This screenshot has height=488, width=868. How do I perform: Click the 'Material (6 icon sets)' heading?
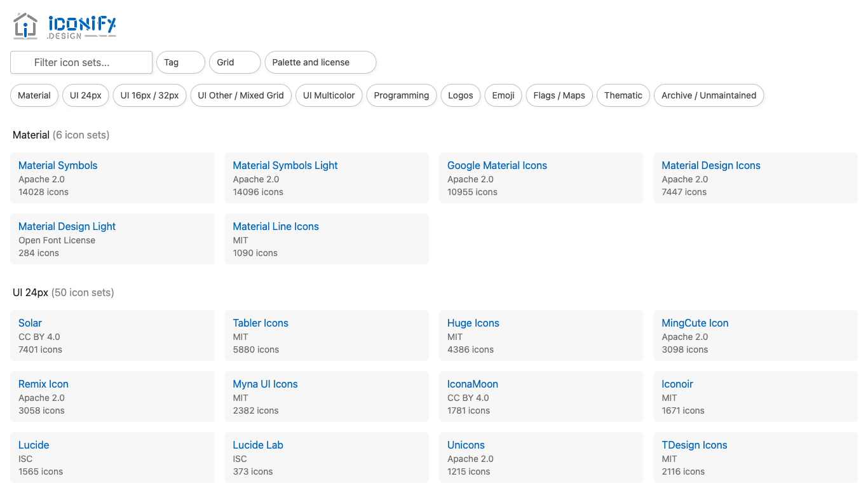tap(61, 135)
